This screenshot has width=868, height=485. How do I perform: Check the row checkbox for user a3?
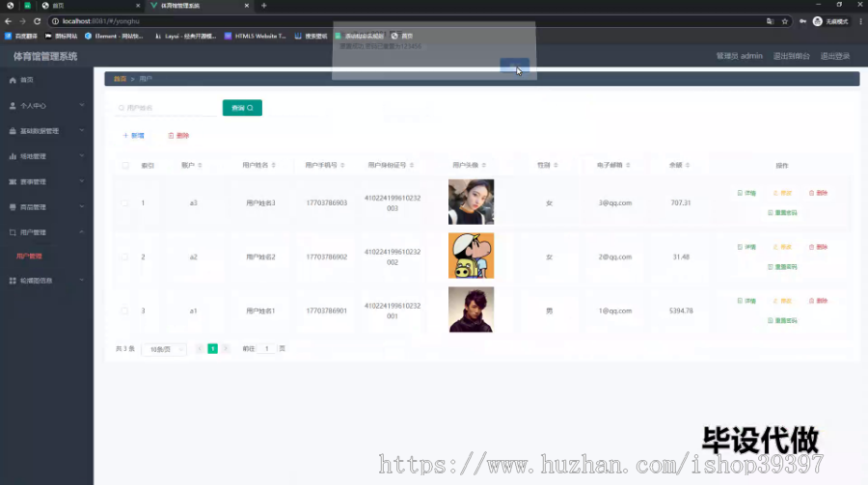(124, 203)
